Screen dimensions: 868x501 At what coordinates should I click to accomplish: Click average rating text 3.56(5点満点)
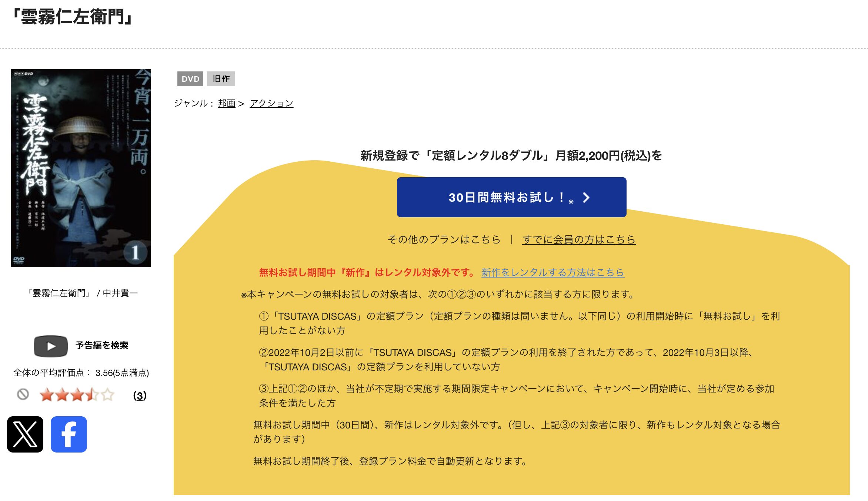coord(122,373)
